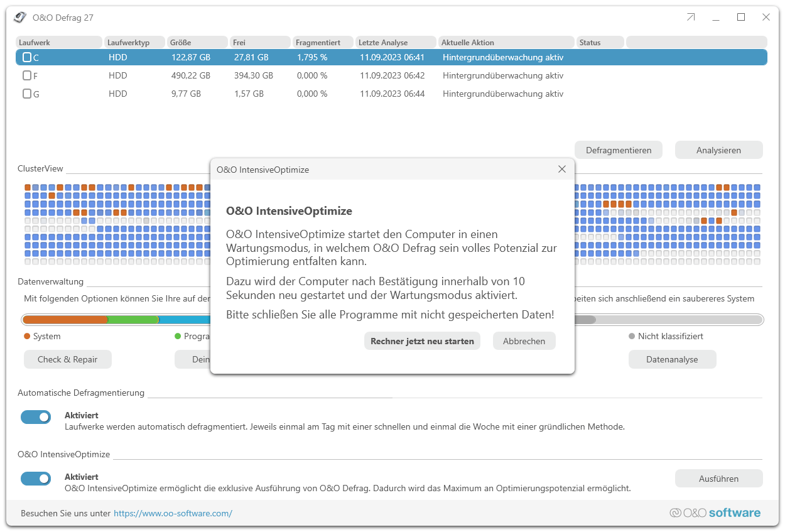
Task: Click the orange System legend dot
Action: click(x=27, y=336)
